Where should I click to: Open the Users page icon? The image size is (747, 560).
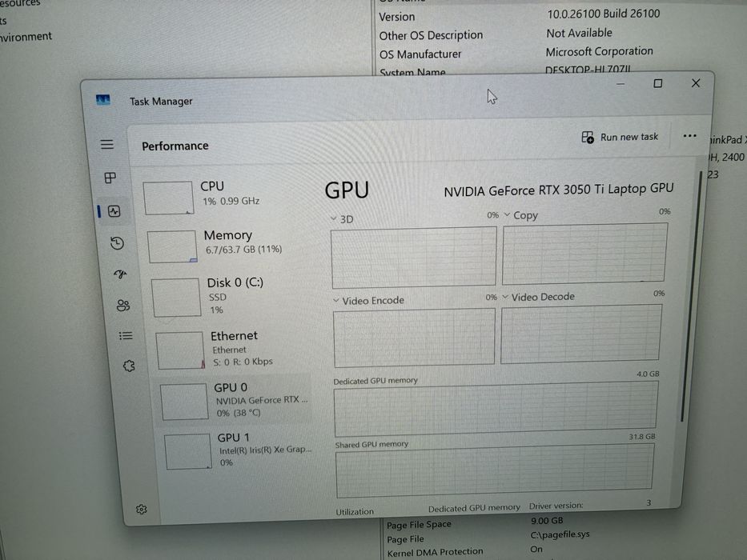click(123, 306)
